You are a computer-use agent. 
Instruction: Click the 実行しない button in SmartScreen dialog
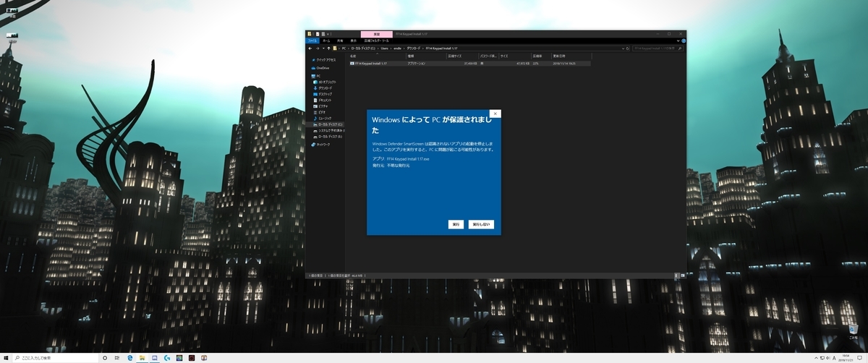tap(482, 225)
